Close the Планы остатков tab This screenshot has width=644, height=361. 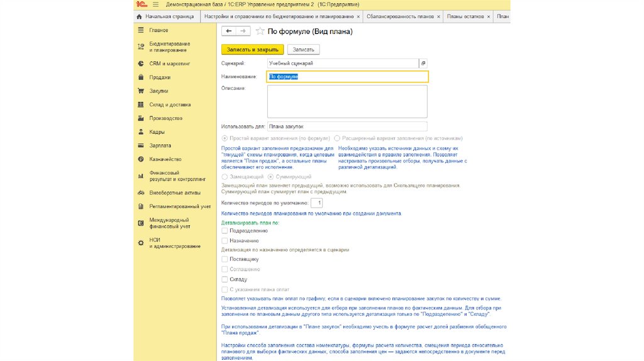pos(489,16)
